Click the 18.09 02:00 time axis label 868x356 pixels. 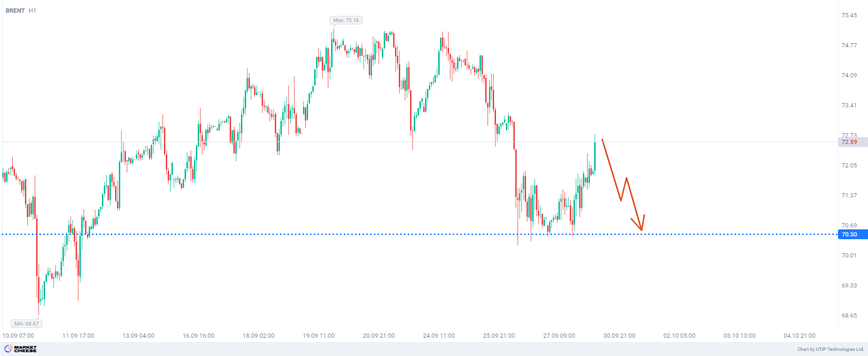click(258, 336)
